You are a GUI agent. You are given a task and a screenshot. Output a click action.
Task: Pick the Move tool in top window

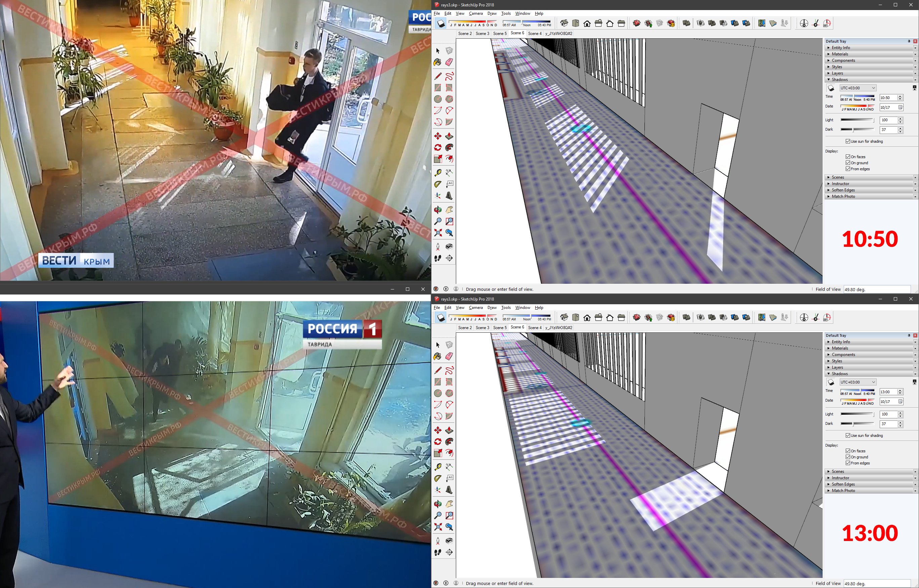(438, 136)
